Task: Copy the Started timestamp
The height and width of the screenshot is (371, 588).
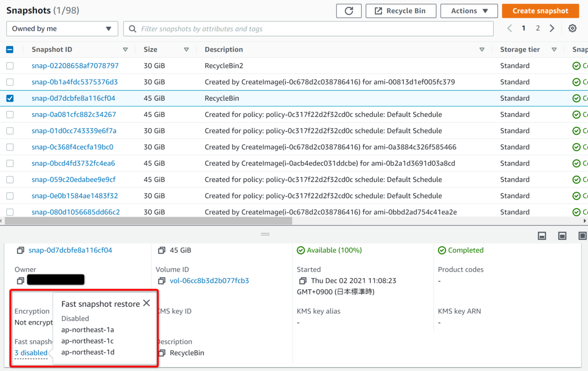Action: [302, 281]
